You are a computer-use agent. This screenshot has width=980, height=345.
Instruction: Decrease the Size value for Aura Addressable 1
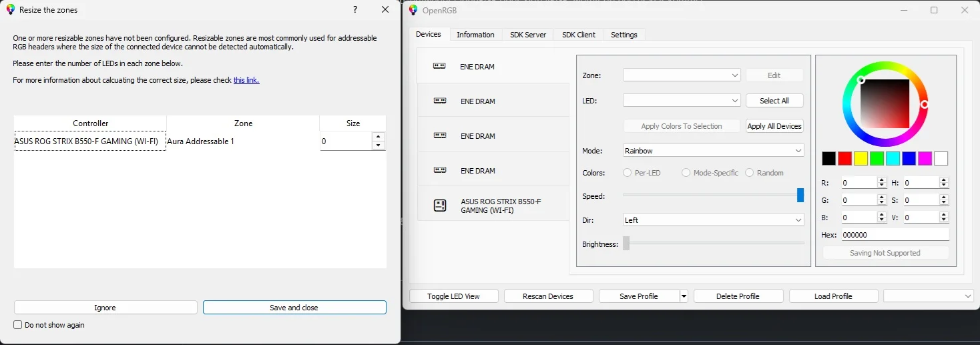tap(379, 145)
